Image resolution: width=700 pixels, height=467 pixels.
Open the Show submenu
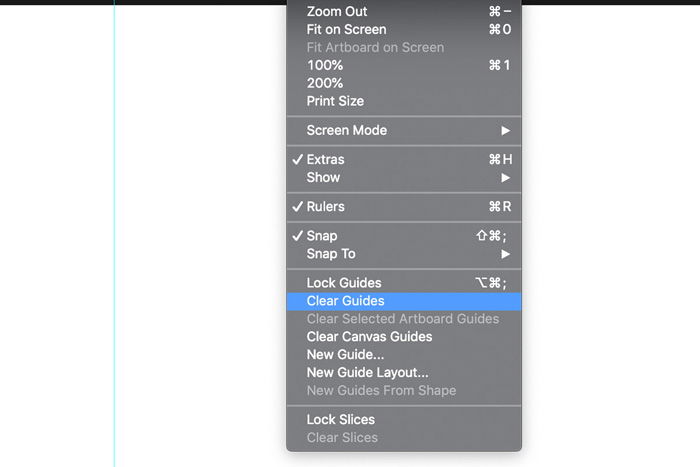(404, 177)
